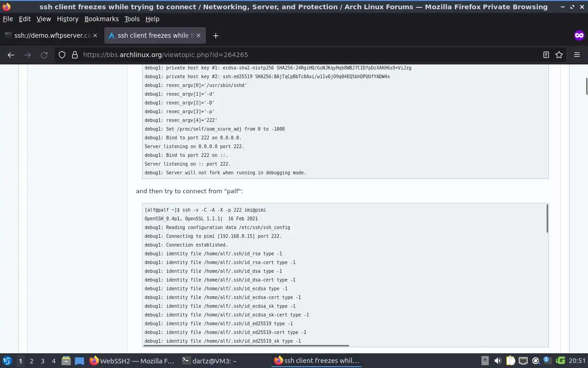This screenshot has width=588, height=368.
Task: Click 'Server listening on 0.0.0.0 port 222.'
Action: (x=194, y=146)
